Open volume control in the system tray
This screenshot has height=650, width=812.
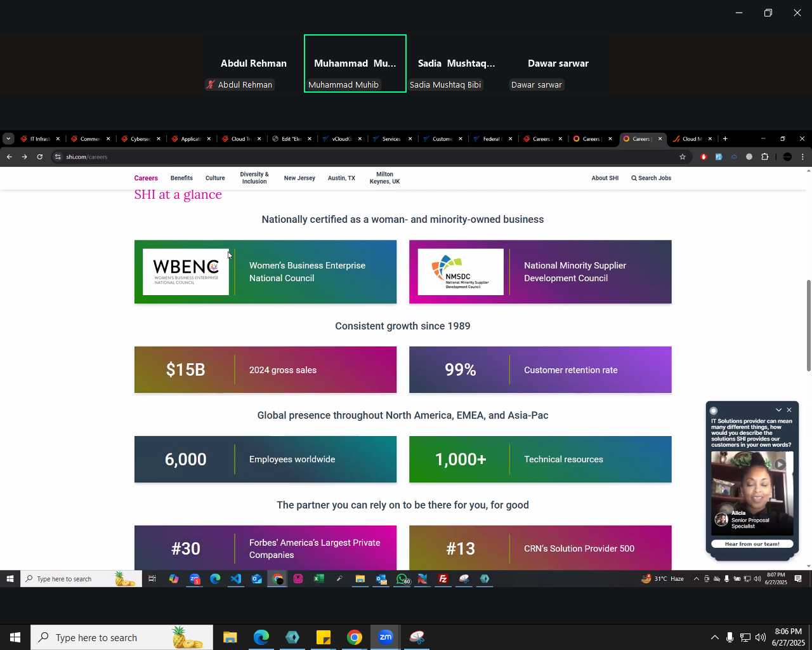pyautogui.click(x=761, y=637)
